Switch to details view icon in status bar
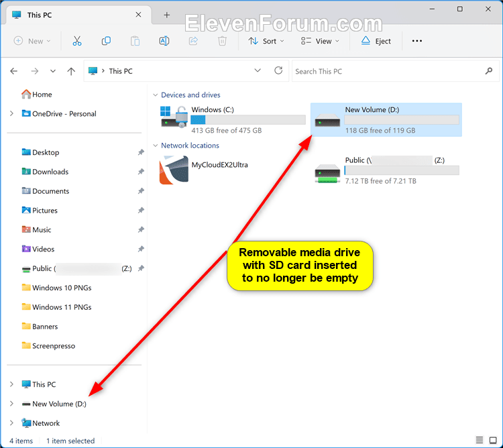This screenshot has height=448, width=503. [x=480, y=440]
